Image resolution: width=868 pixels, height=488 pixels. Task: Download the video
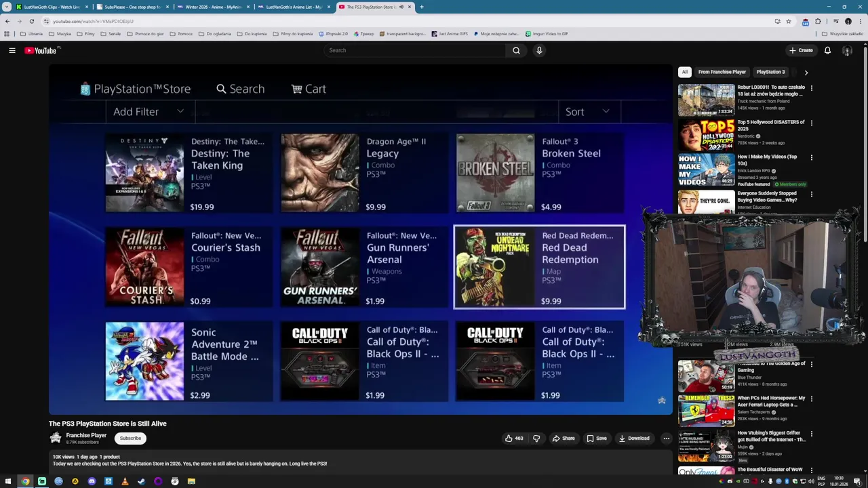pos(634,439)
